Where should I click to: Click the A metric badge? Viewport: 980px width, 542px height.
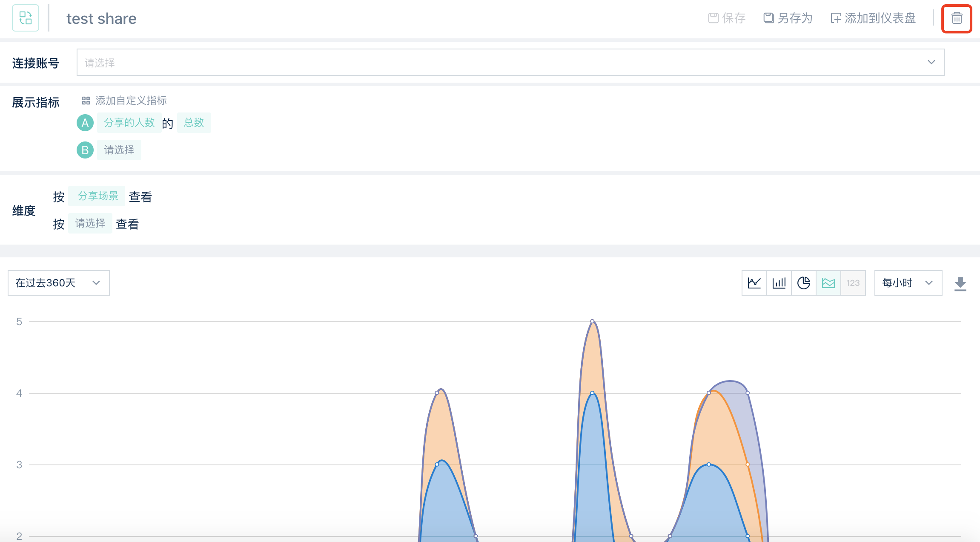85,123
